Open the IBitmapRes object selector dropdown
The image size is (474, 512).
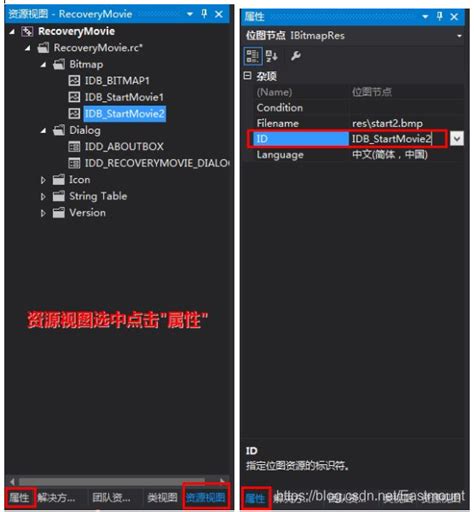click(459, 36)
